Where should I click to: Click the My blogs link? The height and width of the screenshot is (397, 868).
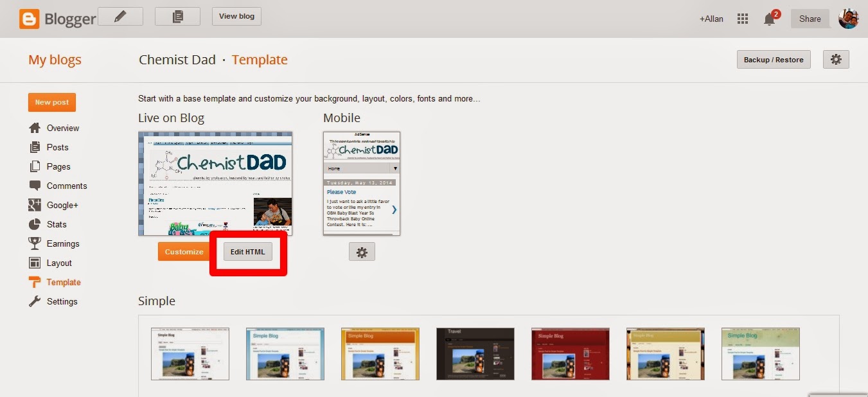pyautogui.click(x=55, y=60)
